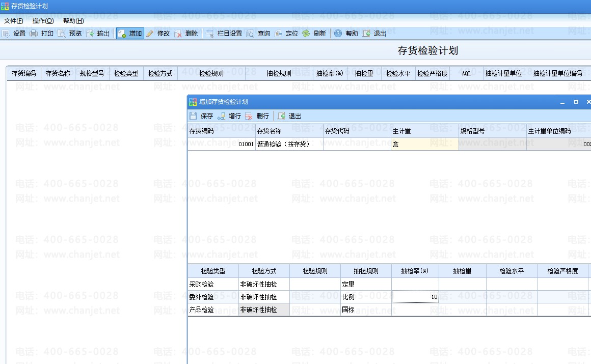The image size is (591, 364).
Task: Click the 删除 delete icon in main toolbar
Action: 178,34
